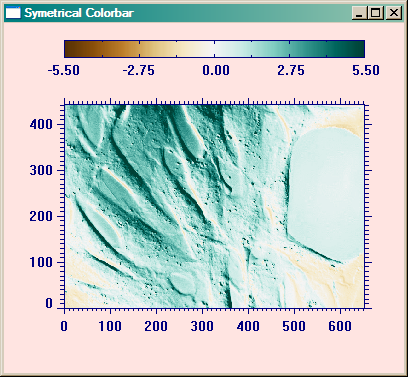Image resolution: width=408 pixels, height=377 pixels.
Task: Click the -2.75 colorbar label
Action: pyautogui.click(x=139, y=70)
